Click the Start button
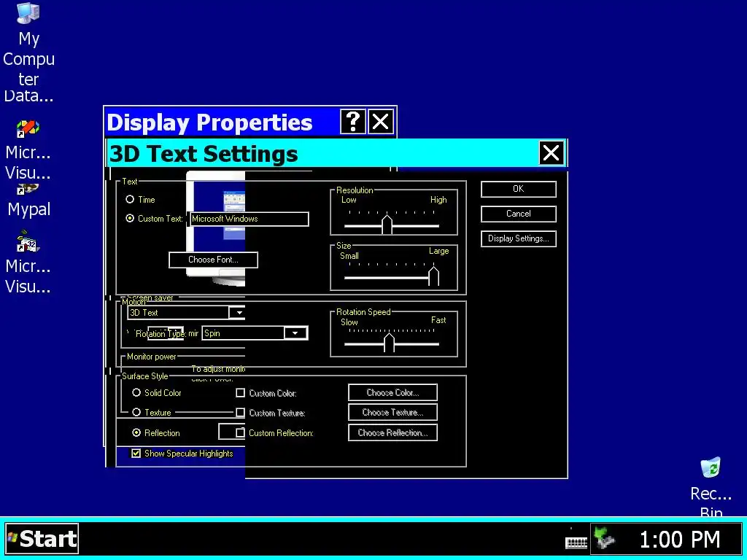 (42, 539)
